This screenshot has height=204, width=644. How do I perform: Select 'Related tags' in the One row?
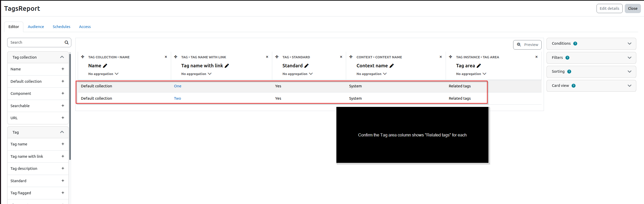pos(460,86)
